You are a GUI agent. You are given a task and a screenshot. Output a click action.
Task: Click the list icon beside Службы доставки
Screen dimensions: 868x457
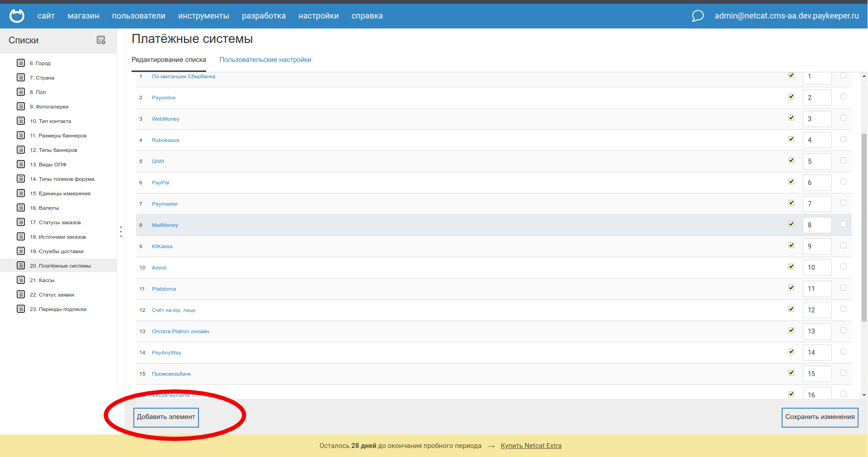click(x=21, y=251)
